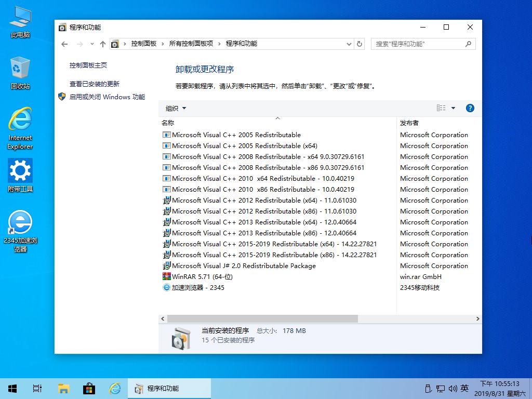
Task: Sort by the 名称 column header
Action: [277, 123]
